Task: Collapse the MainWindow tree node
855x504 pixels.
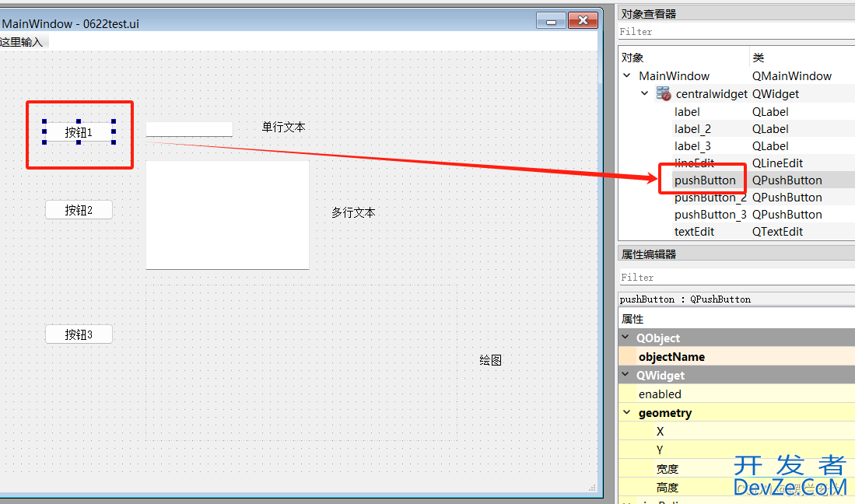Action: [627, 75]
